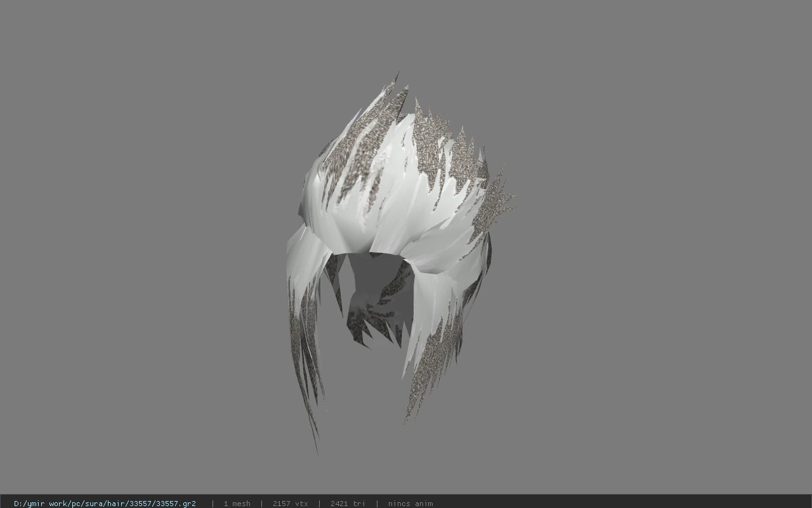Click the file path D:/ymir work/pc/sura/hair/33557/33557.gr2
The image size is (812, 508).
tap(105, 504)
